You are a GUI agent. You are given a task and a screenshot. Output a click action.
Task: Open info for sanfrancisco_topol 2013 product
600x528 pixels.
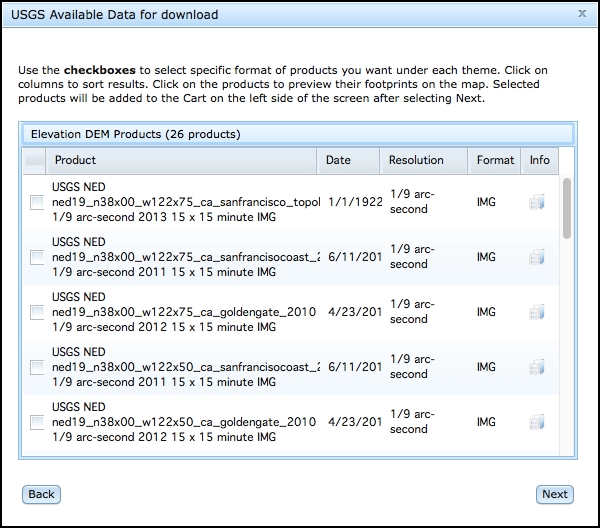tap(537, 202)
